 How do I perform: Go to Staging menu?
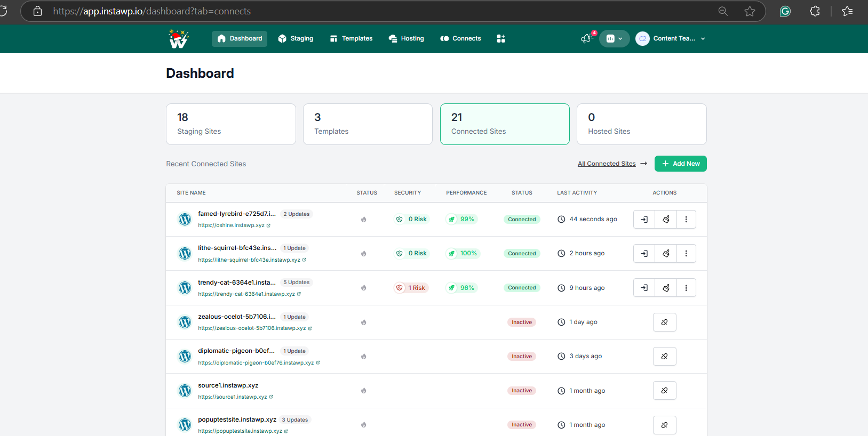[296, 38]
